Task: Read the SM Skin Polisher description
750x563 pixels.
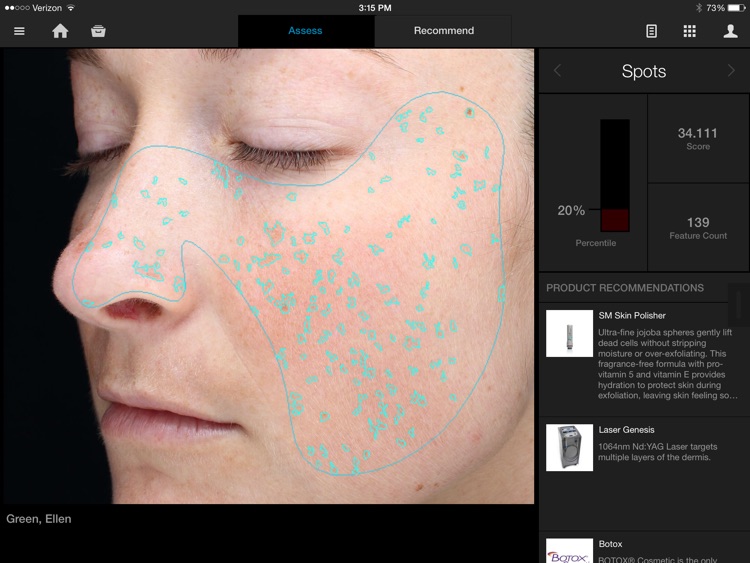Action: [x=668, y=364]
